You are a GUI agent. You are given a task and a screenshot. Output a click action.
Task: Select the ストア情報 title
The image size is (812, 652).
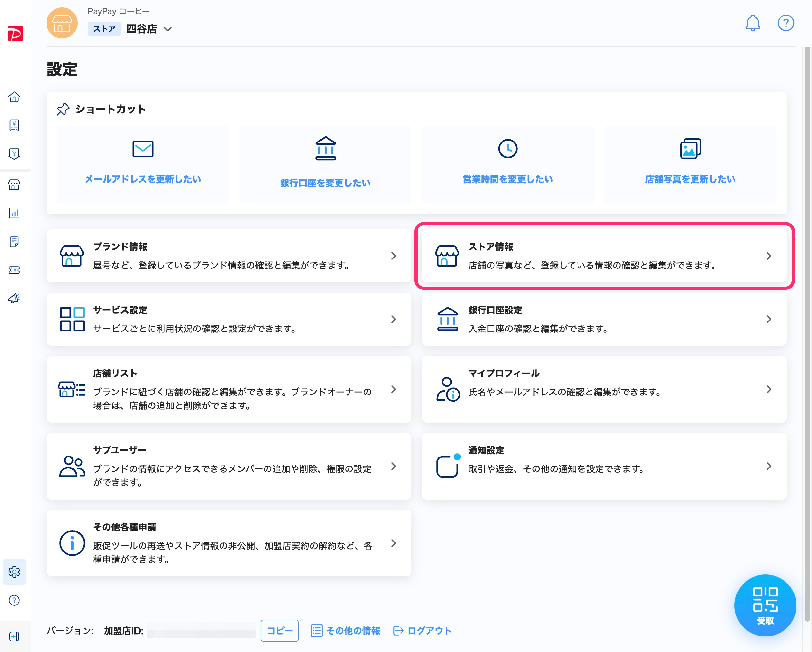pyautogui.click(x=491, y=247)
